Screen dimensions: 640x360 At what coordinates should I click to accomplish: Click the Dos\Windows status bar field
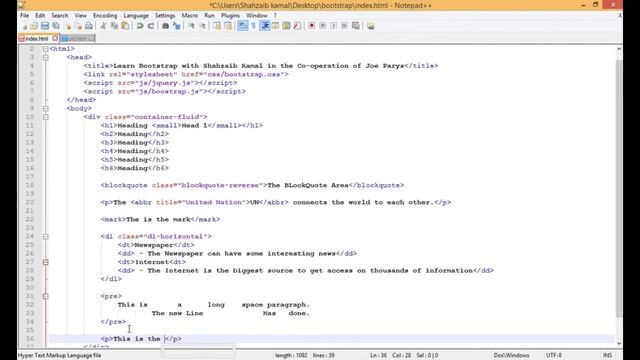[x=511, y=356]
